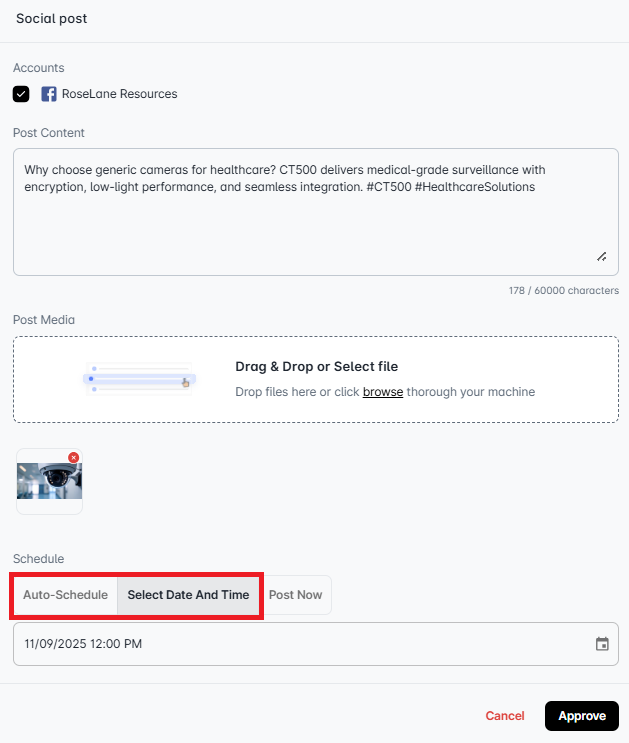Choose the Select Date And Time option
This screenshot has height=743, width=629.
point(188,595)
